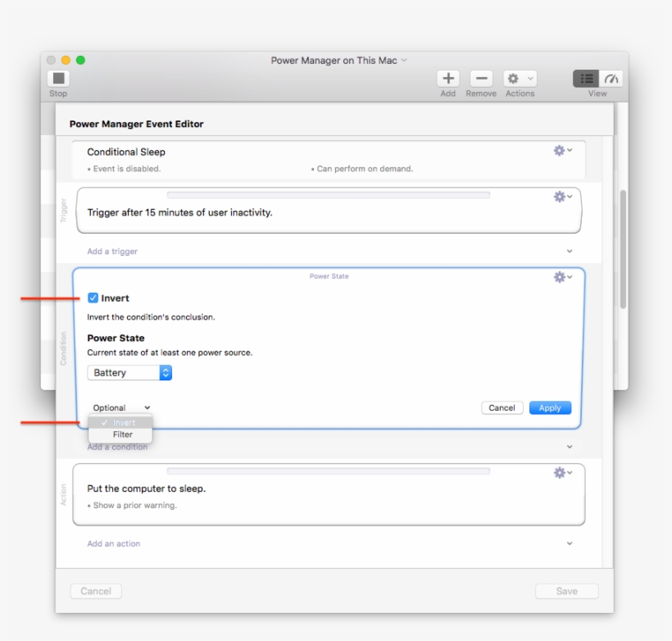The height and width of the screenshot is (641, 672).
Task: Click the Add an action link
Action: (114, 543)
